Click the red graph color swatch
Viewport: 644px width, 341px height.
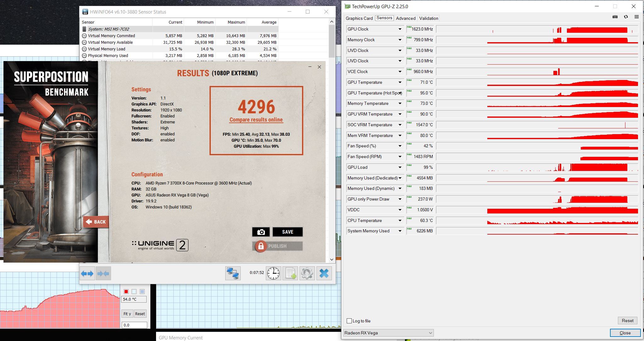pyautogui.click(x=126, y=292)
